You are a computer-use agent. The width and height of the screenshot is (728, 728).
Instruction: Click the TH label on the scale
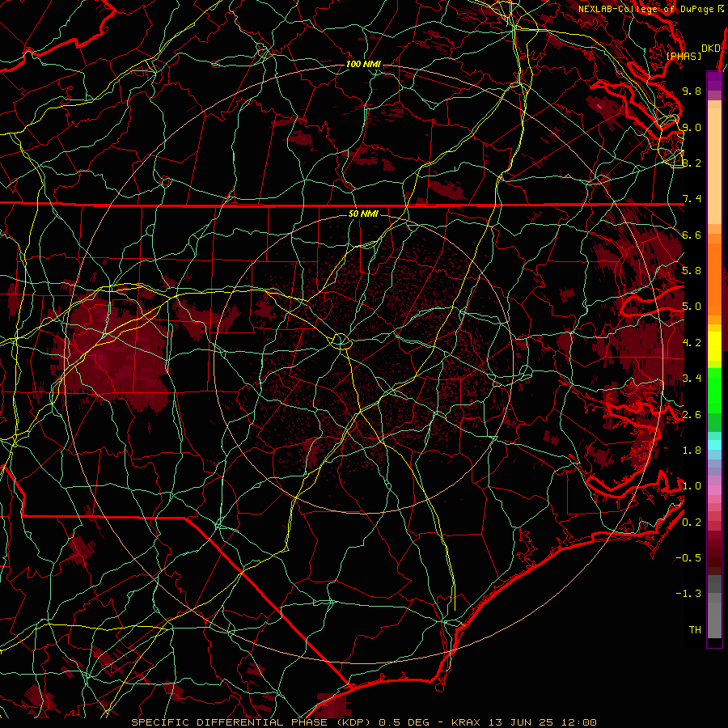pyautogui.click(x=695, y=630)
